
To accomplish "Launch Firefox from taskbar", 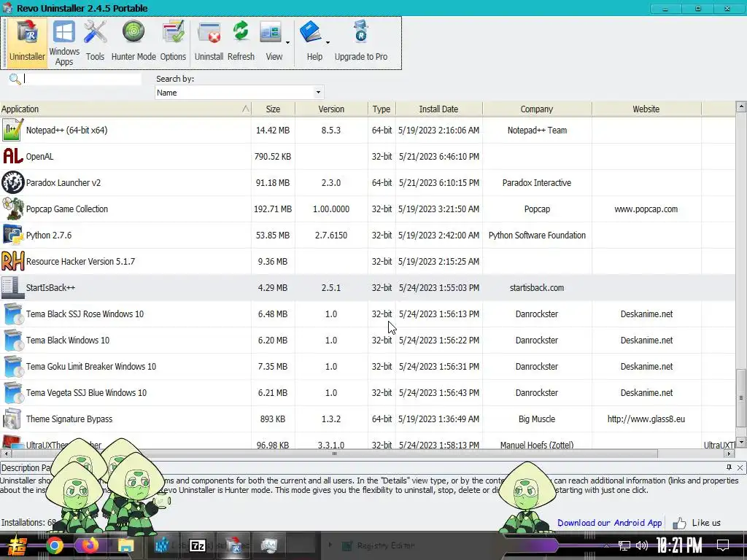I will 90,545.
